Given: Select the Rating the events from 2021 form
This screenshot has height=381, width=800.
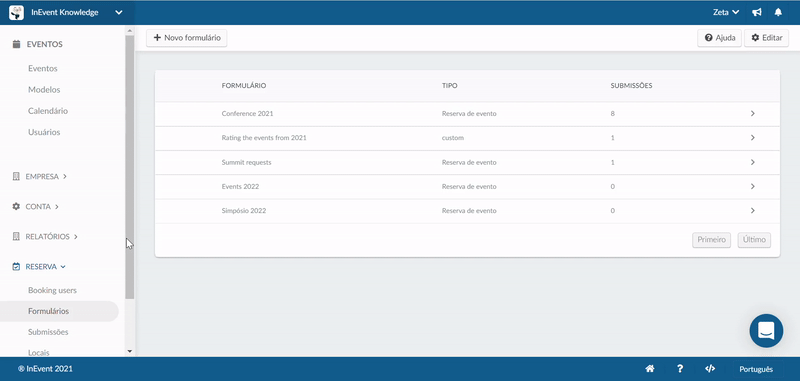Looking at the screenshot, I should tap(264, 138).
